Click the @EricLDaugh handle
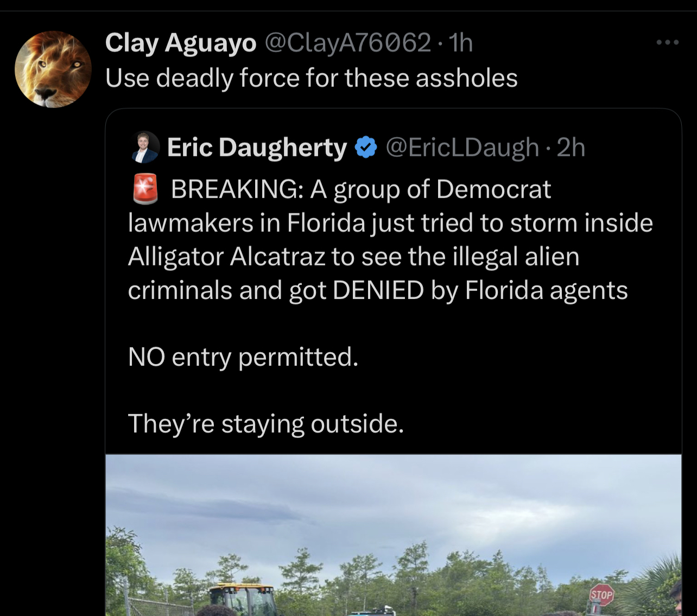The height and width of the screenshot is (616, 697). coord(462,147)
